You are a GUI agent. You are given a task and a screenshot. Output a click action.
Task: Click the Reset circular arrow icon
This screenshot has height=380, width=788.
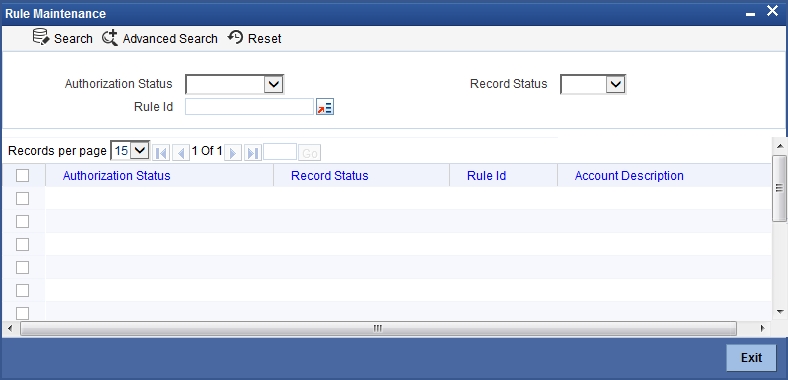pos(235,37)
